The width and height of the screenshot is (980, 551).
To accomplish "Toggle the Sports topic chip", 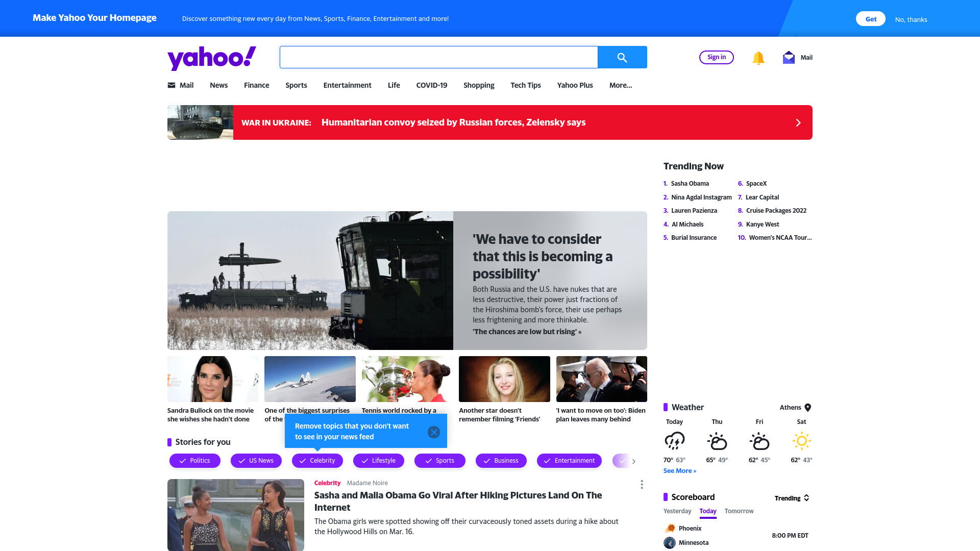I will 440,461.
